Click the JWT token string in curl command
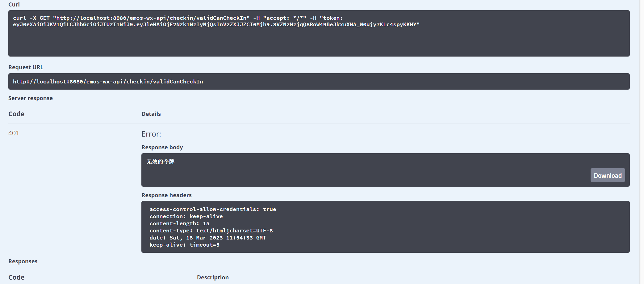Viewport: 644px width, 284px height. click(216, 25)
